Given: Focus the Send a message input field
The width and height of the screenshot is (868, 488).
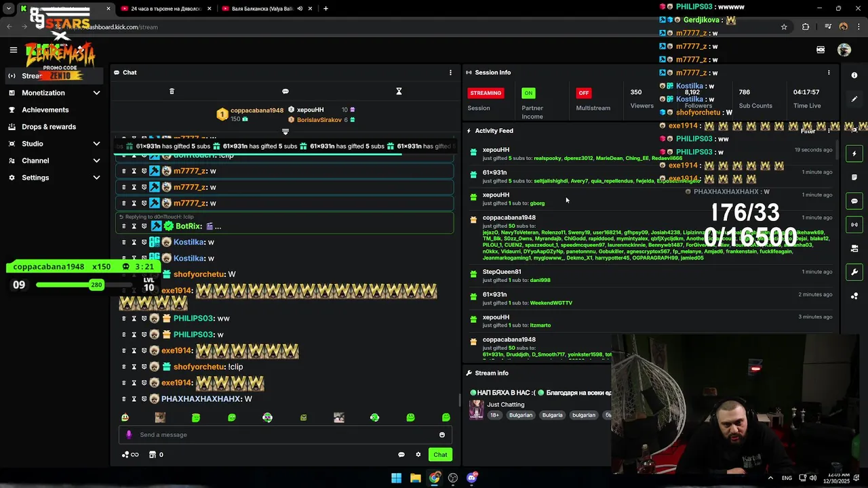Looking at the screenshot, I should tap(285, 435).
